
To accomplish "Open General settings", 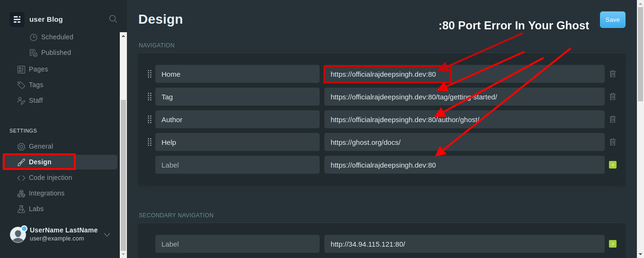I will 41,146.
